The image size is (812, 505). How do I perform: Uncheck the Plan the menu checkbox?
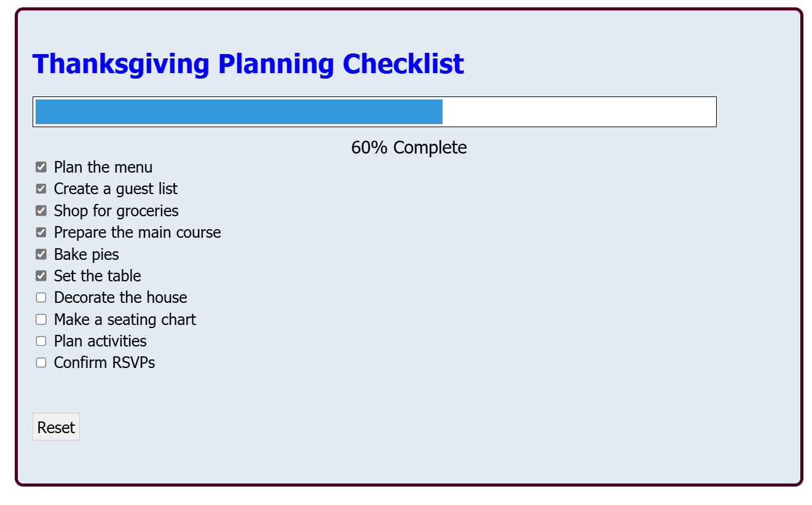41,167
